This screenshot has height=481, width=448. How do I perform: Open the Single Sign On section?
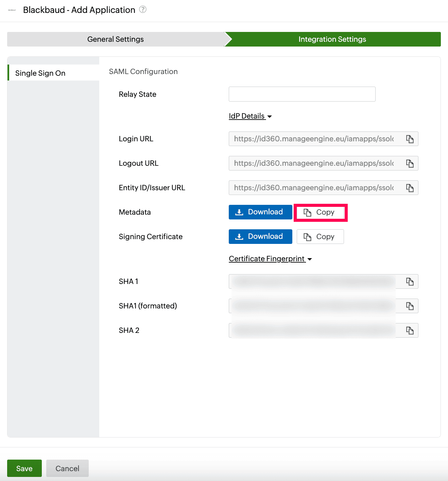(x=53, y=73)
